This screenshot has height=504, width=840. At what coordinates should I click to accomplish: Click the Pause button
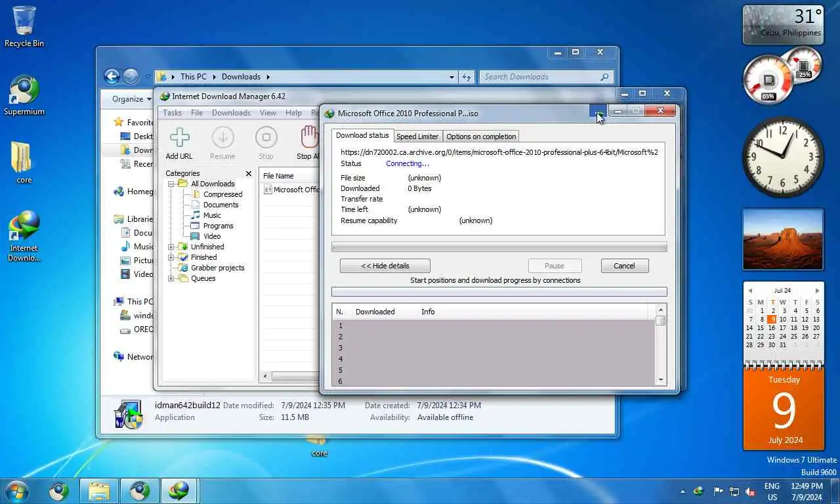pyautogui.click(x=555, y=266)
